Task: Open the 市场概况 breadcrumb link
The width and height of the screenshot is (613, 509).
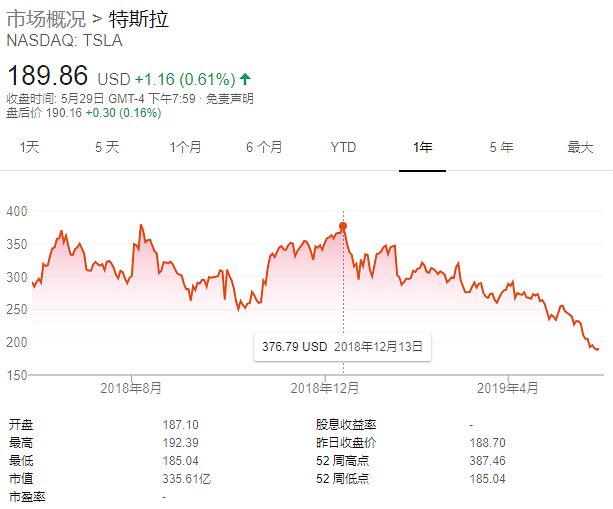Action: tap(46, 19)
